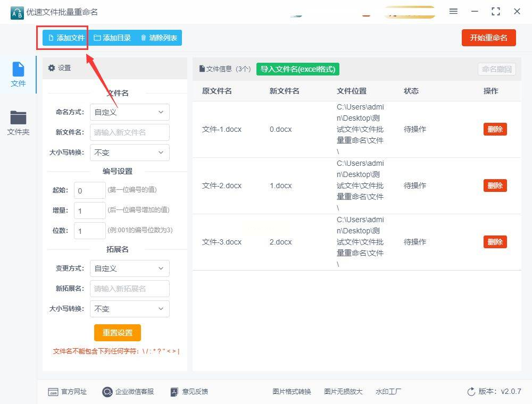
Task: Check version update icon v2.0.7
Action: (x=471, y=392)
